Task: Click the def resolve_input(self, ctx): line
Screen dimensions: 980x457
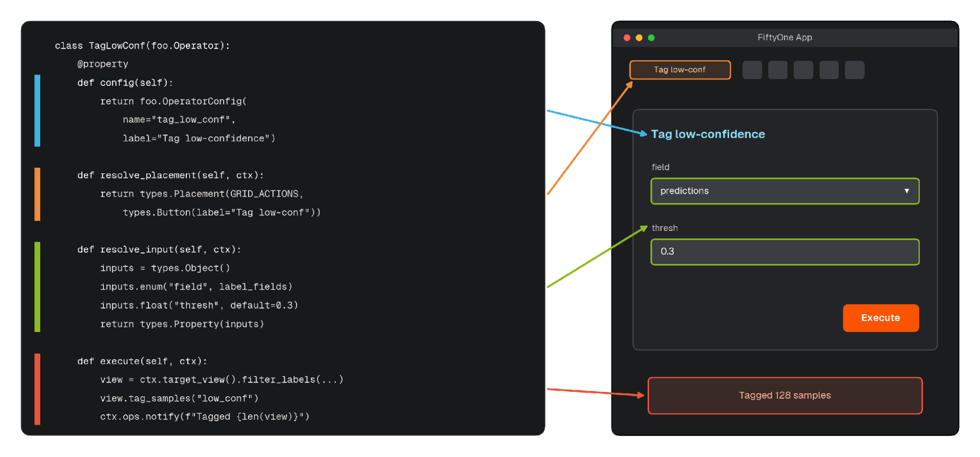Action: tap(159, 250)
